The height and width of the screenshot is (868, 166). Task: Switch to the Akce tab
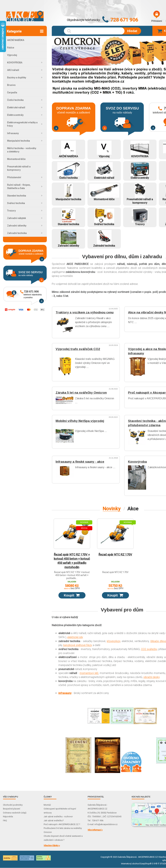[133, 508]
